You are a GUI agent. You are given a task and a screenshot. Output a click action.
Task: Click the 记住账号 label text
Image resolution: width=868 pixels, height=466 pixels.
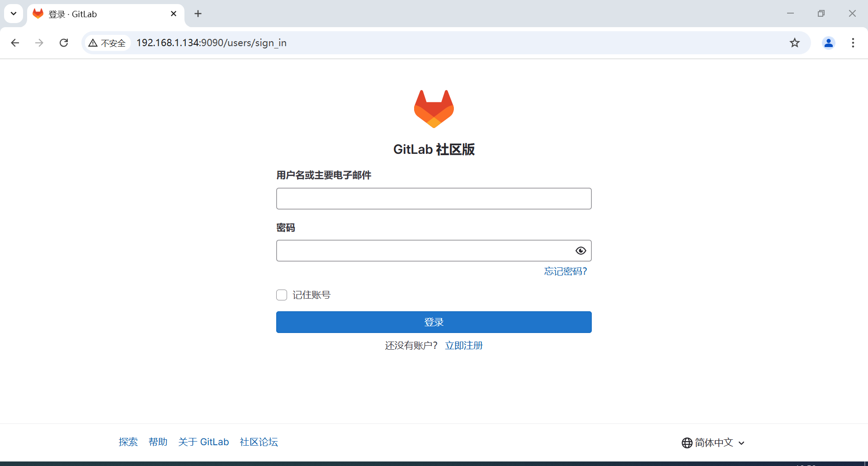311,295
